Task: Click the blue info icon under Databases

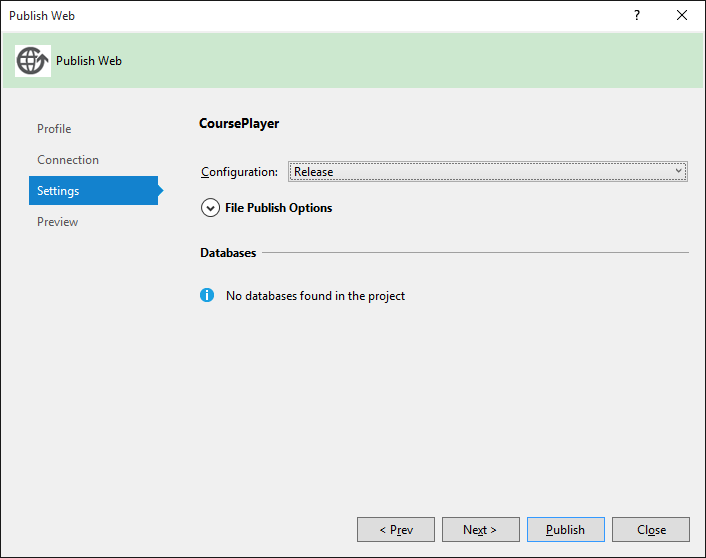Action: click(207, 295)
